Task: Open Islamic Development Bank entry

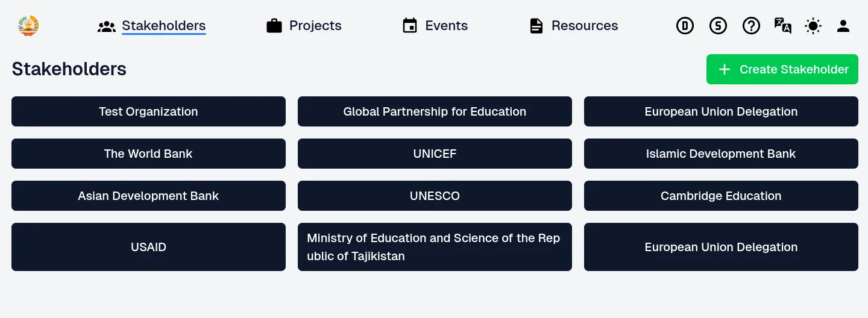Action: [x=721, y=154]
